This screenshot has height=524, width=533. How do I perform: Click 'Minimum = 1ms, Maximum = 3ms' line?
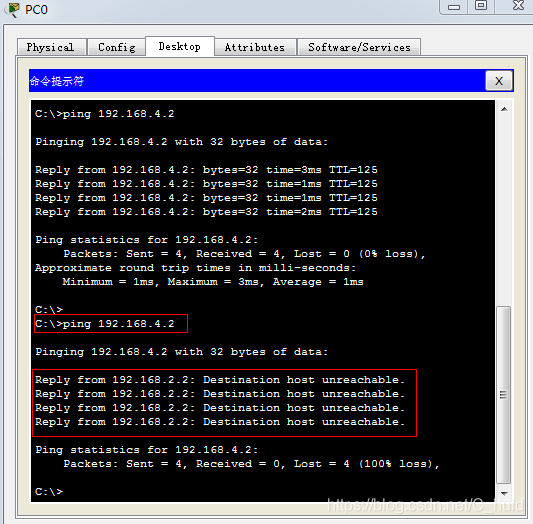click(213, 282)
